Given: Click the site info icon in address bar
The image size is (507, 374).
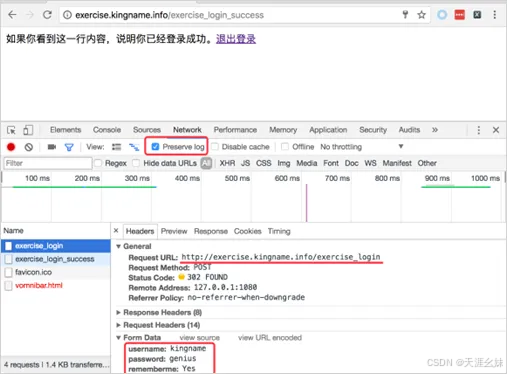Looking at the screenshot, I should 67,15.
